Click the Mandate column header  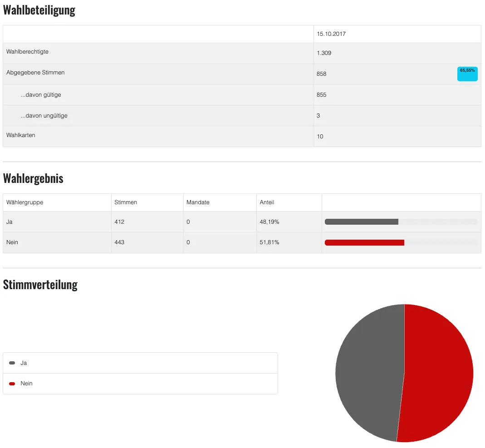coord(198,202)
